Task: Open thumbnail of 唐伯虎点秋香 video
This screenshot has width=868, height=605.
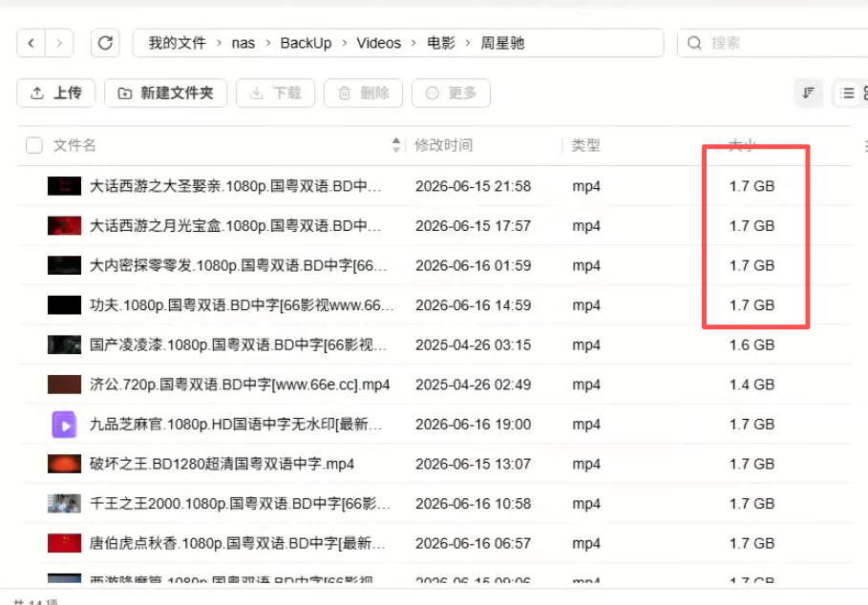Action: pos(64,543)
